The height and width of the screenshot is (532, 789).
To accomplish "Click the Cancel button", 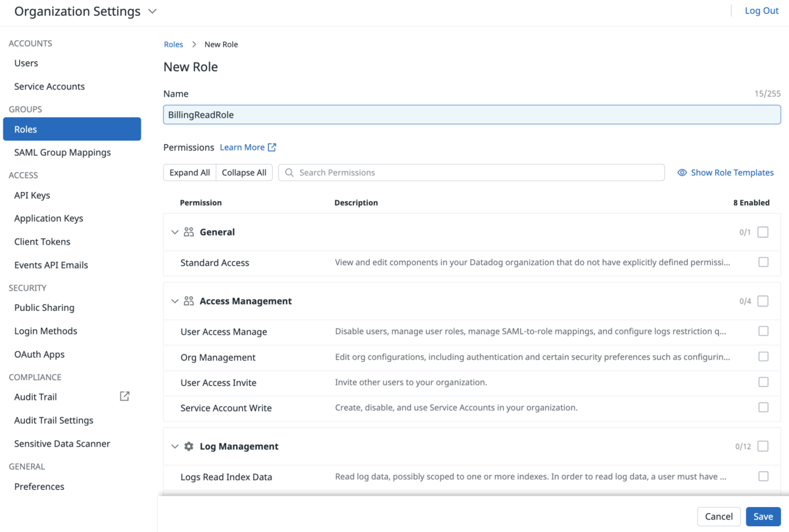I will pyautogui.click(x=719, y=517).
